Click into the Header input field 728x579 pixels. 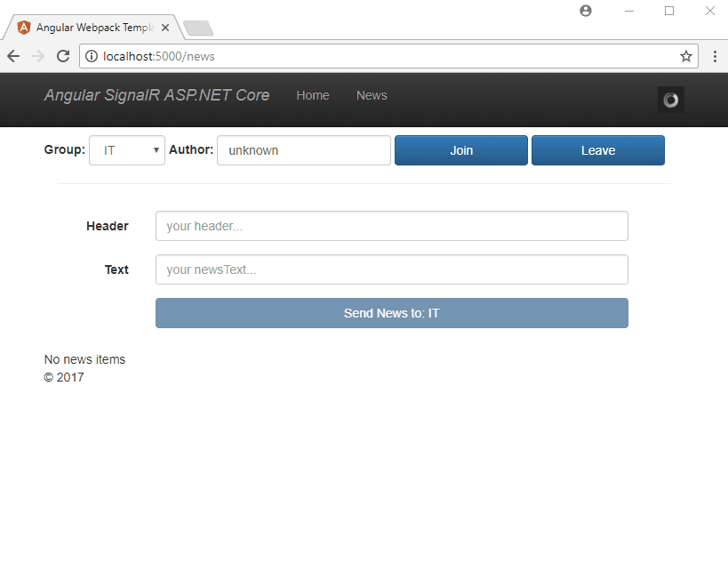391,226
